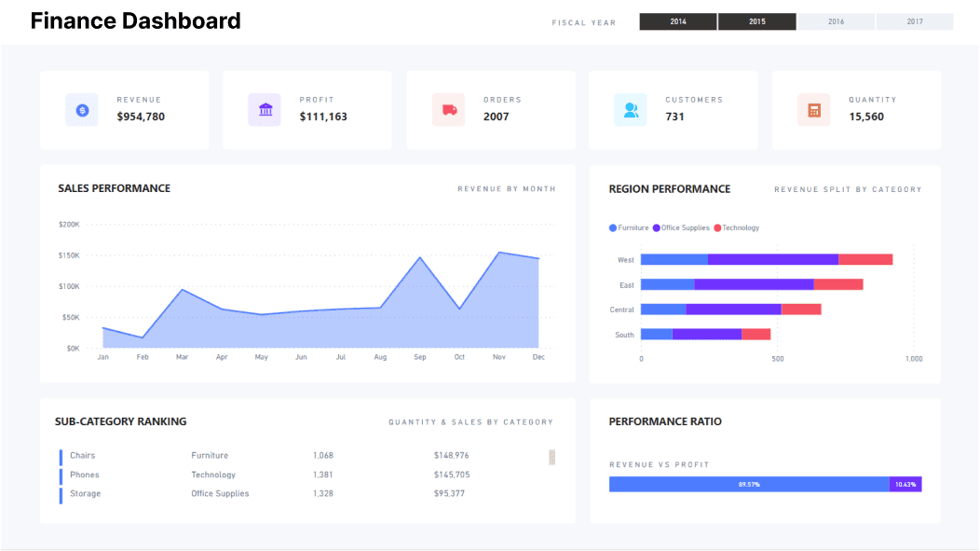
Task: Click the Finance Dashboard title
Action: click(x=136, y=21)
